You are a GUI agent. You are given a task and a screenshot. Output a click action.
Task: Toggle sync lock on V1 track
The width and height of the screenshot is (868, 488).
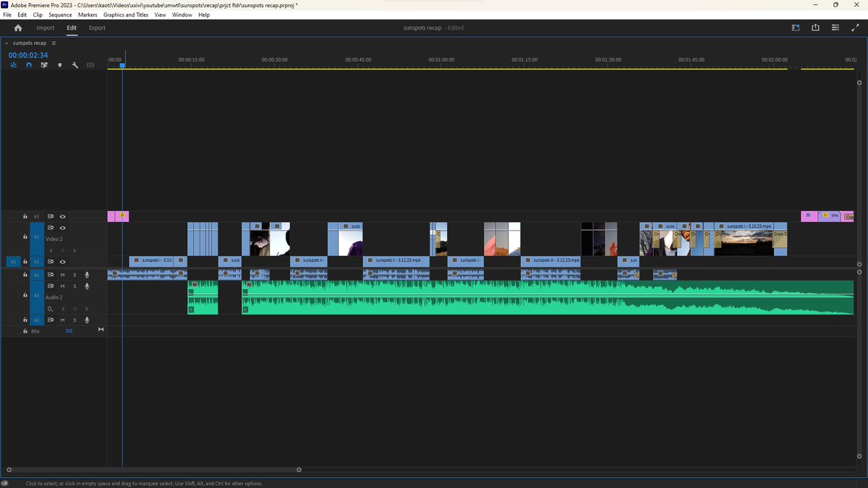(x=51, y=262)
